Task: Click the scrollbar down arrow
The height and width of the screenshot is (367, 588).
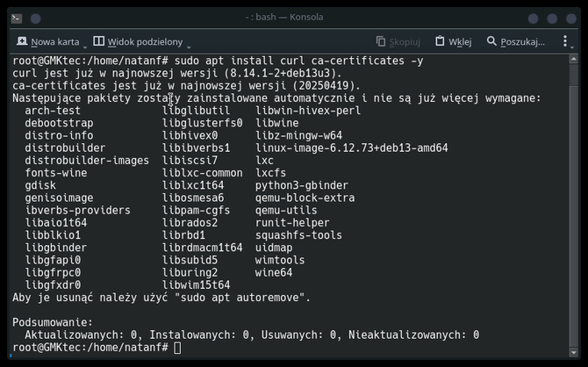Action: click(574, 352)
